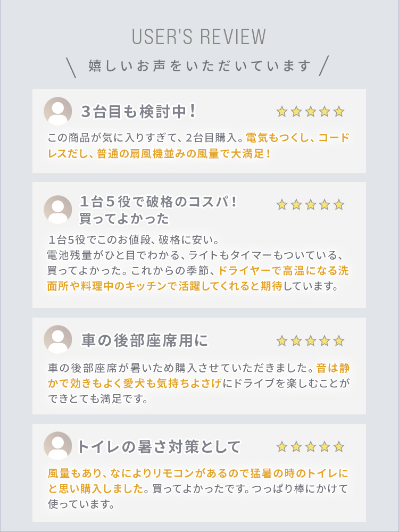Click last star in "車の後部座席用に" review
The height and width of the screenshot is (532, 399).
(x=339, y=341)
